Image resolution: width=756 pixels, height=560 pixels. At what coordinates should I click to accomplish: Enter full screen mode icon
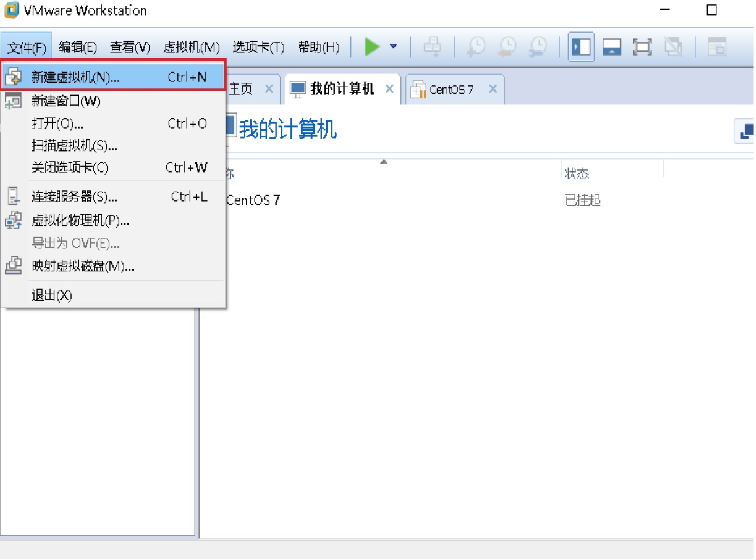click(x=642, y=47)
